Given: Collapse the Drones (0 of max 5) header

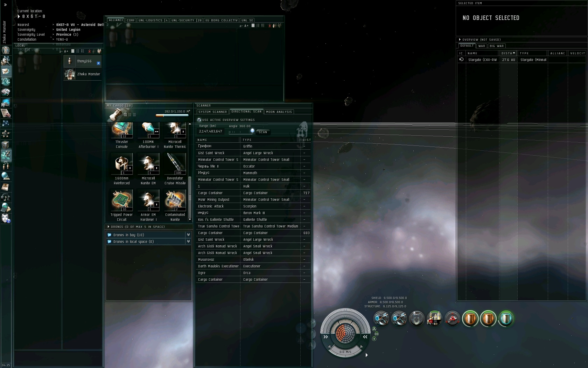Looking at the screenshot, I should [108, 227].
